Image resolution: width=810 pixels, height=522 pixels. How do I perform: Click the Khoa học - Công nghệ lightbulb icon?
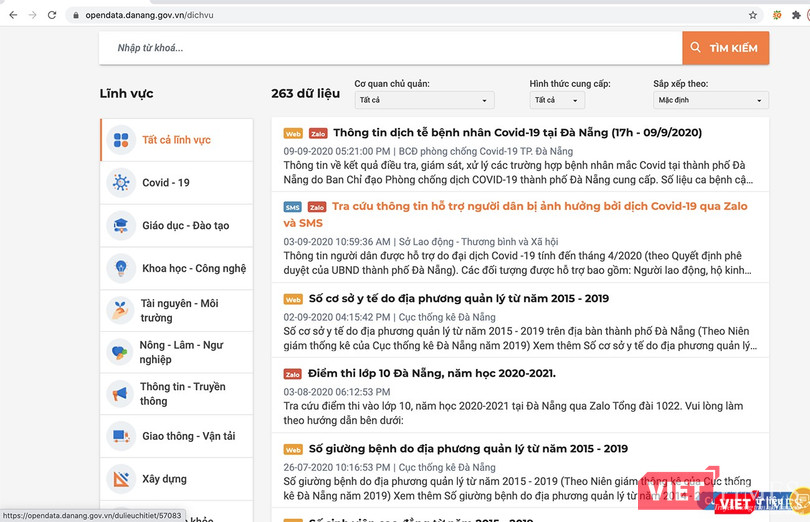click(x=121, y=268)
